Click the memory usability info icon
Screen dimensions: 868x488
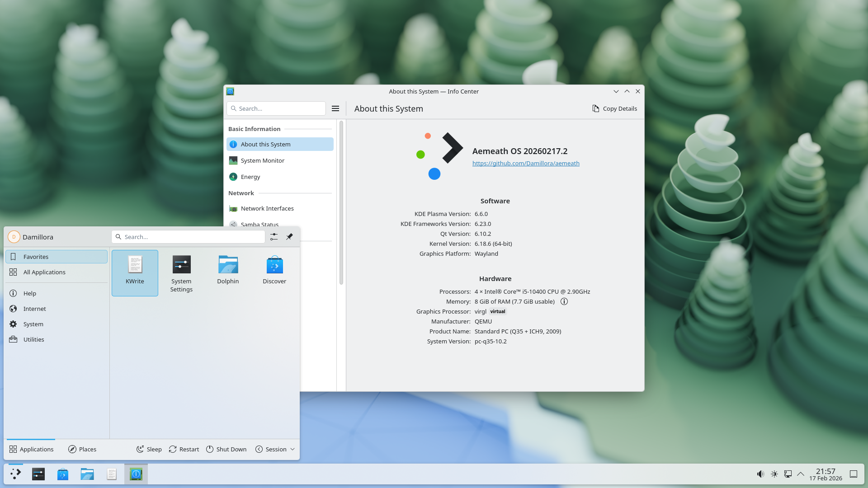(x=564, y=301)
